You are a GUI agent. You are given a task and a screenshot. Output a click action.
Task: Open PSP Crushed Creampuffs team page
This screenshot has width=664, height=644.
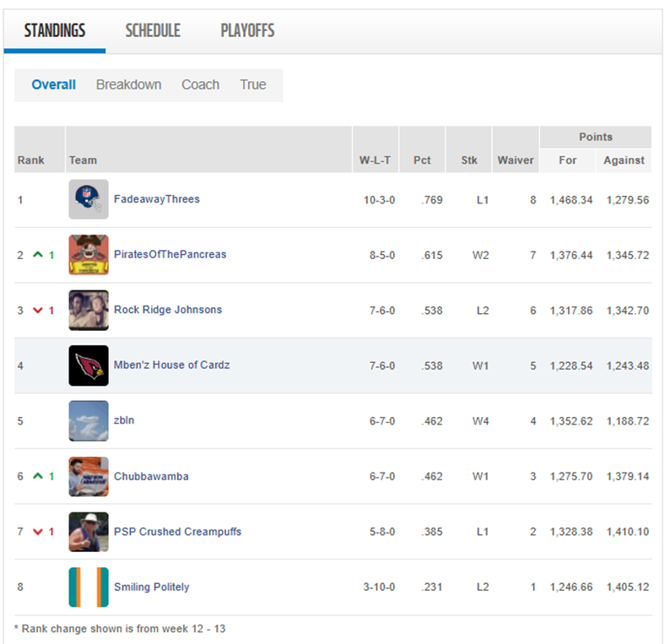(177, 531)
